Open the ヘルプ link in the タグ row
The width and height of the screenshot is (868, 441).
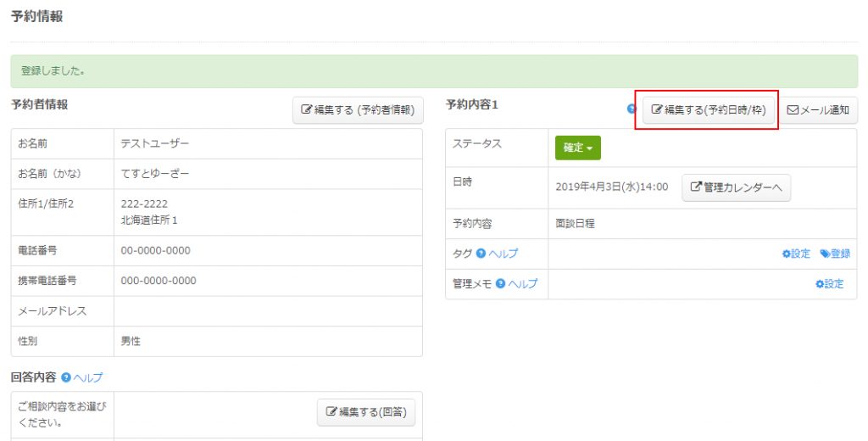[503, 254]
